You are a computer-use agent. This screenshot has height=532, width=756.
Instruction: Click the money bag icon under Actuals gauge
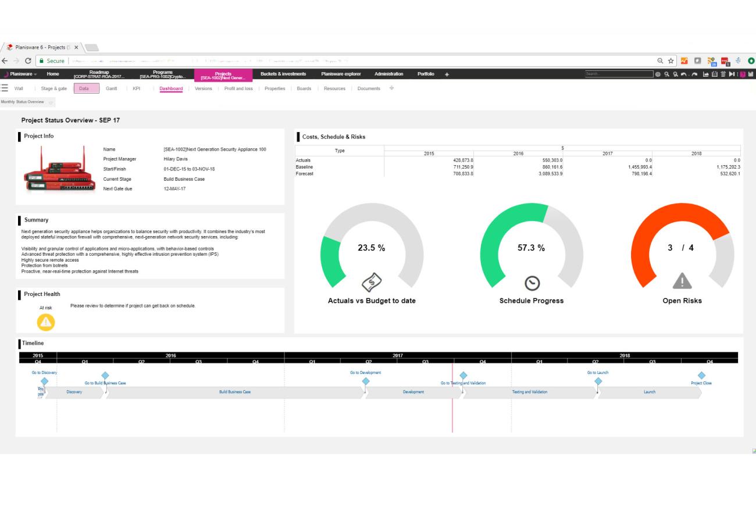pos(371,283)
